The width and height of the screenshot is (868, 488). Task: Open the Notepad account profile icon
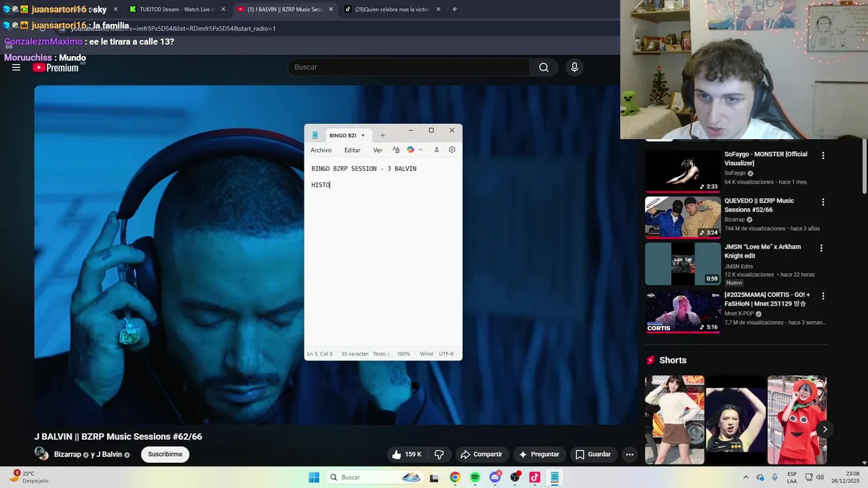click(437, 150)
